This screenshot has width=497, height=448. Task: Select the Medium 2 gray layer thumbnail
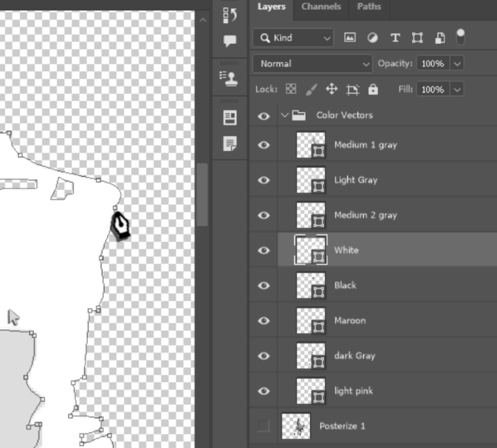[x=311, y=215]
